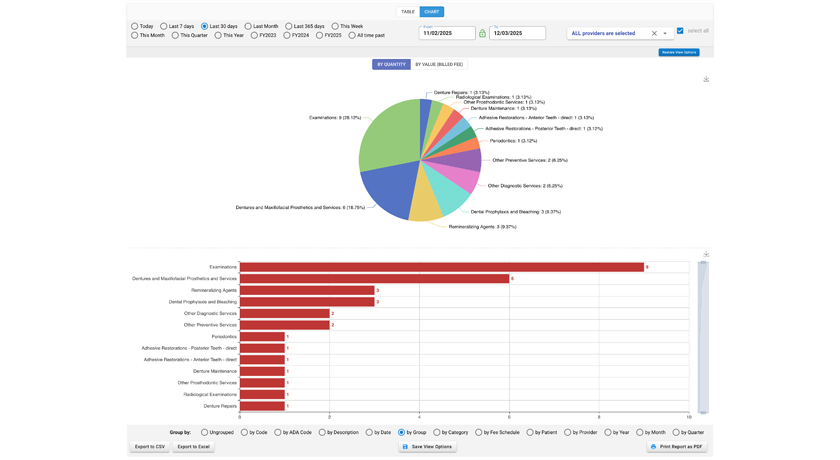This screenshot has height=460, width=840.
Task: Click the floppy disk icon in Save View Options
Action: [405, 447]
